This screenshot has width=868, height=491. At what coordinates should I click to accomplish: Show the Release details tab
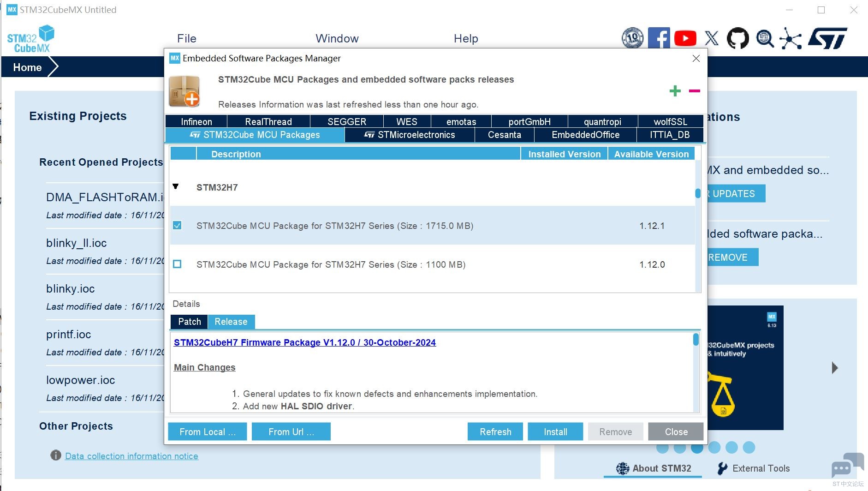231,322
